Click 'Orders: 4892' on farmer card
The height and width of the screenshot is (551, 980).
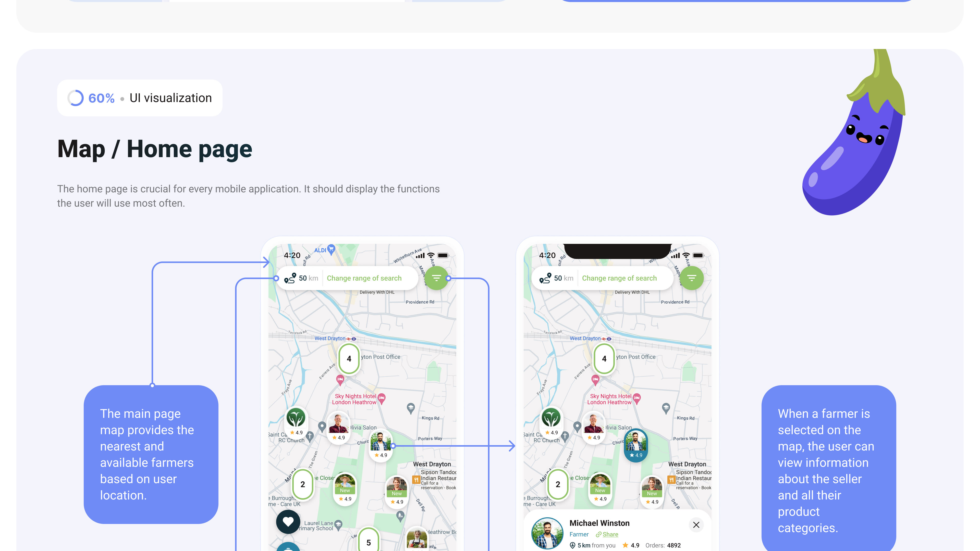(663, 545)
